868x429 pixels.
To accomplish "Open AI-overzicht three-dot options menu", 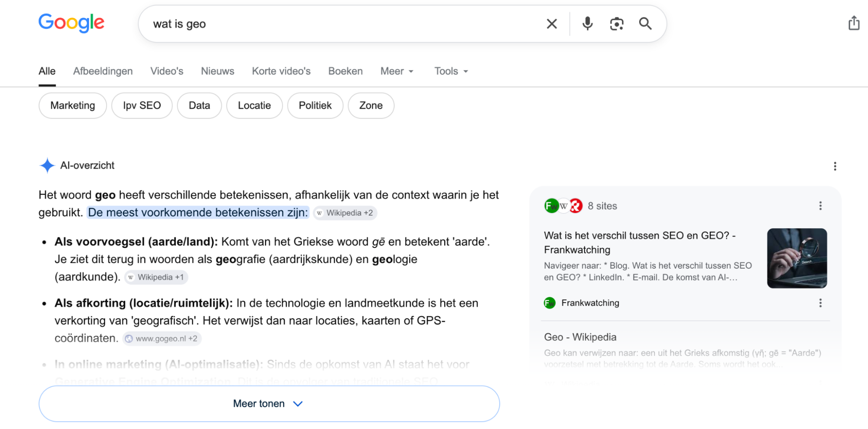I will [835, 166].
